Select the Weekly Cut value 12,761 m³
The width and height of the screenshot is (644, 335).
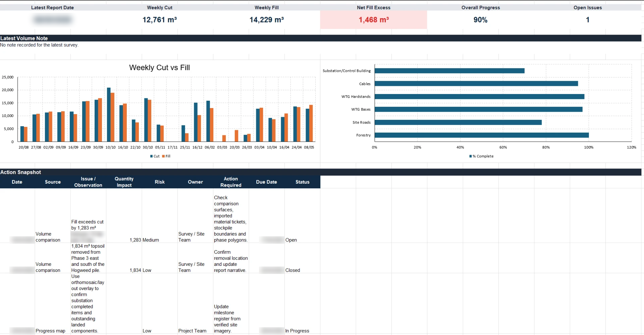click(160, 20)
